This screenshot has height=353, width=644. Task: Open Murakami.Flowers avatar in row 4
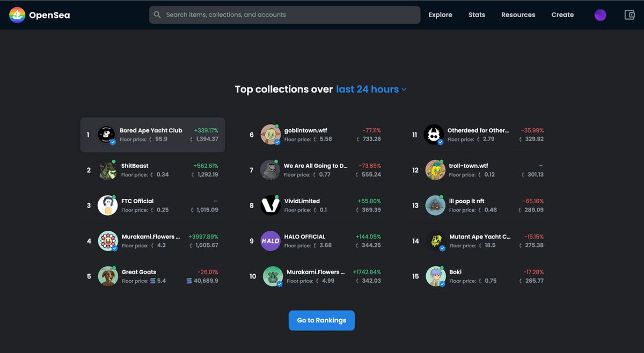click(108, 241)
